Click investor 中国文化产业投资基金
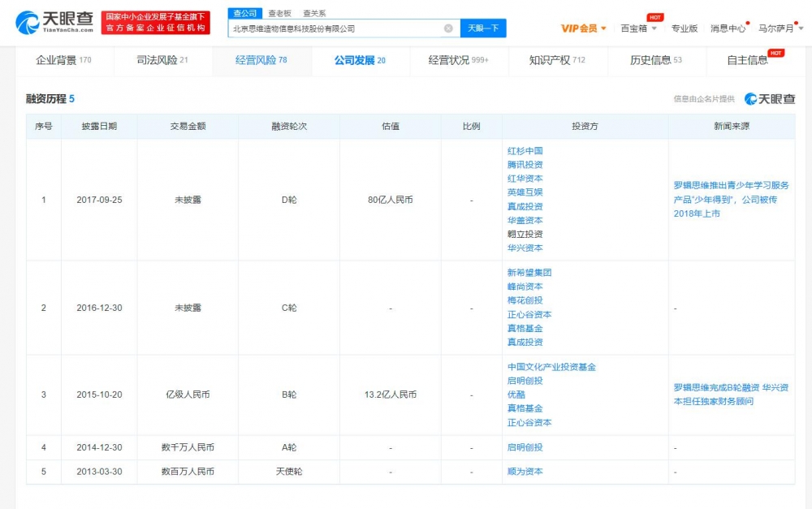 551,367
